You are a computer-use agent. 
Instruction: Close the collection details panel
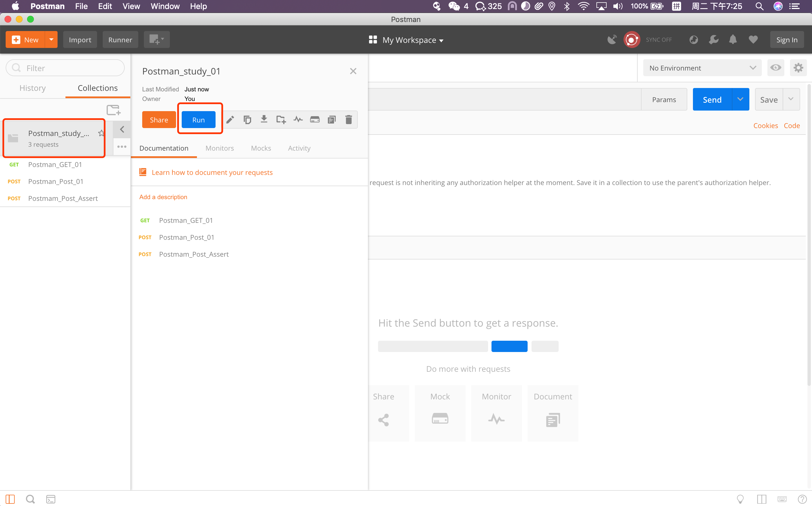[353, 71]
